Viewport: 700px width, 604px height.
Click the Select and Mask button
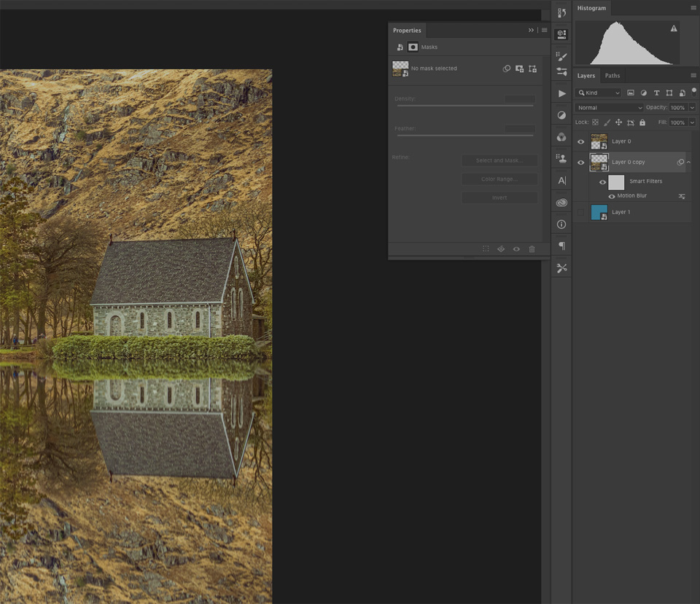[x=499, y=160]
